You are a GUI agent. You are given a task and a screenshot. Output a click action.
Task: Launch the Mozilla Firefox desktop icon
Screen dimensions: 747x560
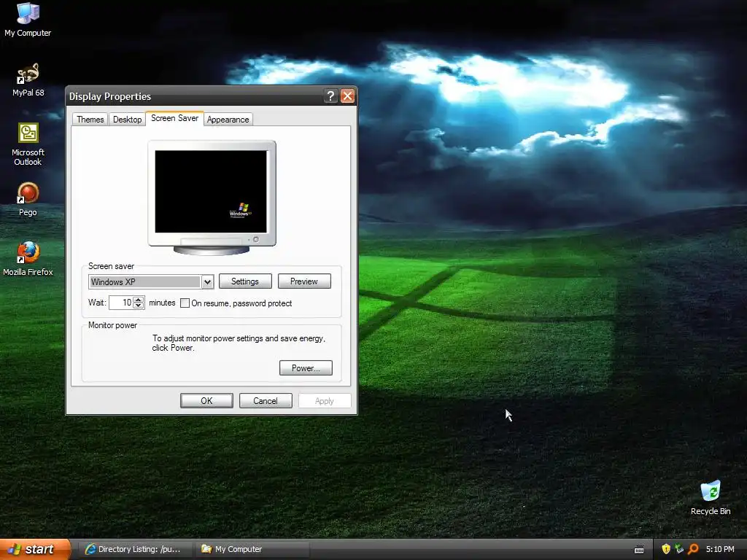tap(28, 259)
